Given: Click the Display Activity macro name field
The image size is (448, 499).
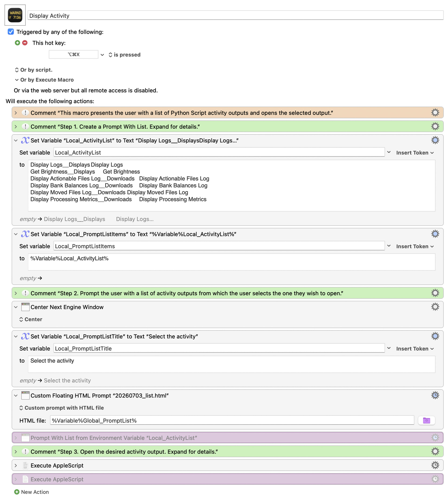Looking at the screenshot, I should (x=236, y=15).
